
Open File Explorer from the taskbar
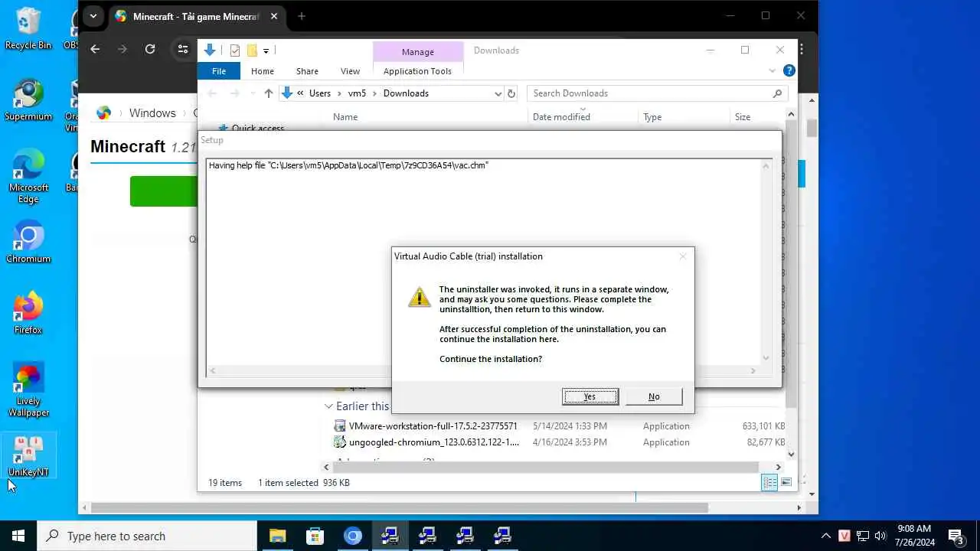click(x=277, y=536)
